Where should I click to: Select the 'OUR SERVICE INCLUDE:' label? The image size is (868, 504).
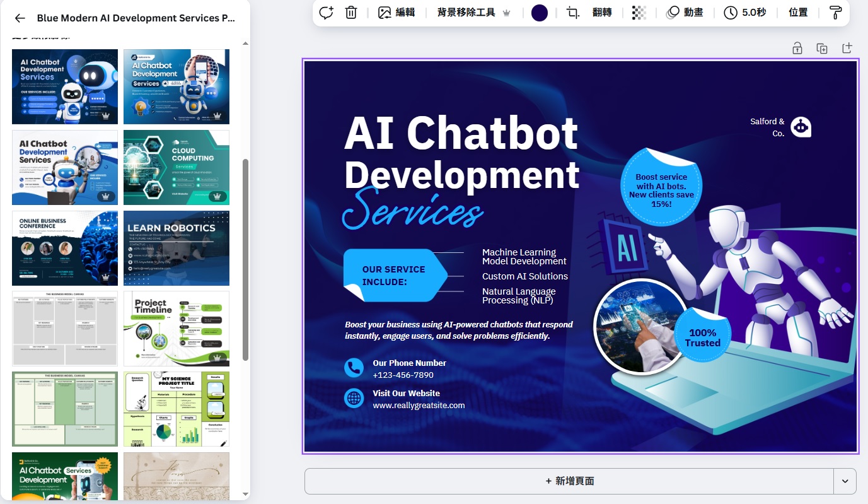click(394, 276)
